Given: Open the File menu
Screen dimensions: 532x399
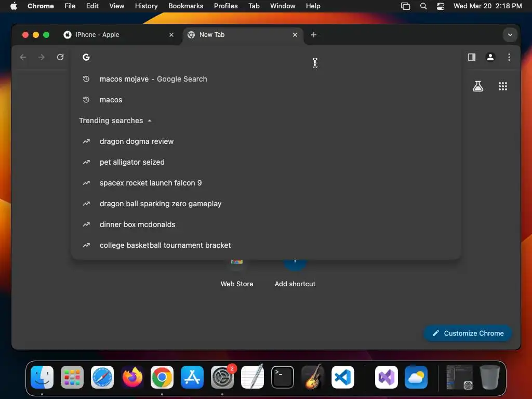Looking at the screenshot, I should coord(70,6).
